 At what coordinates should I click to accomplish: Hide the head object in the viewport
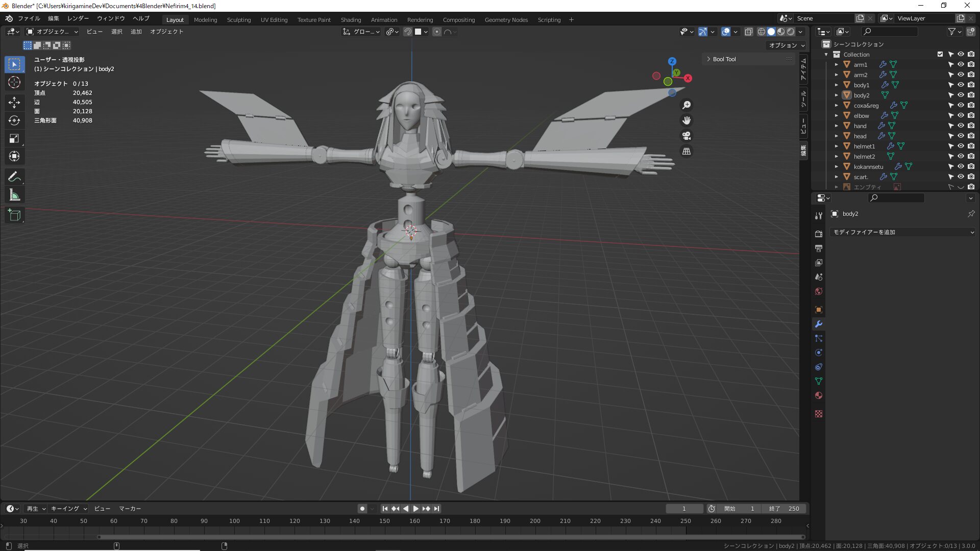click(x=961, y=136)
